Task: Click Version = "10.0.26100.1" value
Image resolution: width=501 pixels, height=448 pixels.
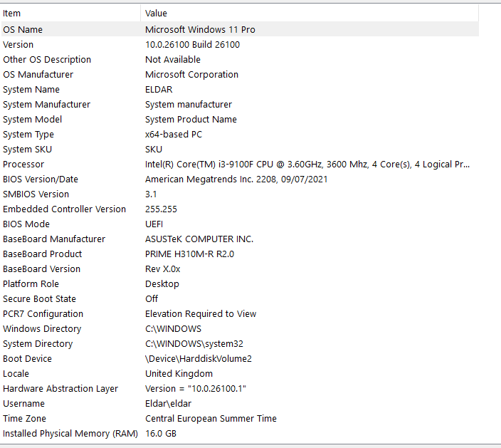Action: [x=196, y=388]
